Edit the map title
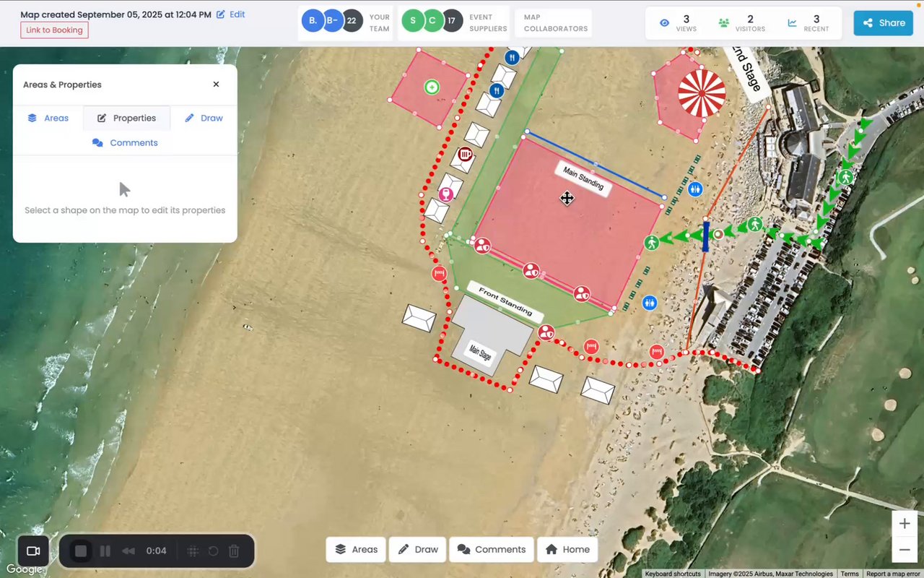 coord(231,14)
